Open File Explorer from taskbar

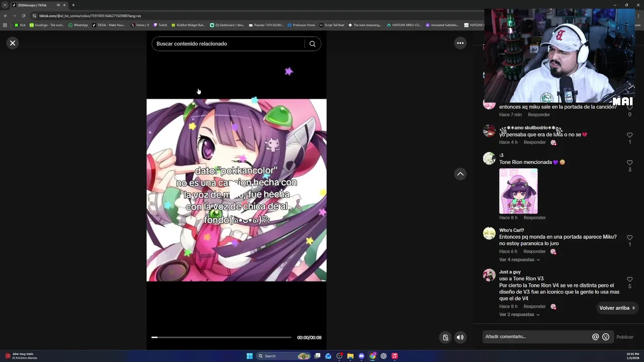[350, 356]
